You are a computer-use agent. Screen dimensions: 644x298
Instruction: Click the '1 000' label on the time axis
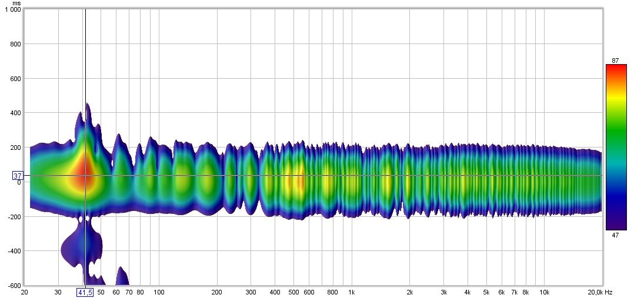(x=13, y=10)
